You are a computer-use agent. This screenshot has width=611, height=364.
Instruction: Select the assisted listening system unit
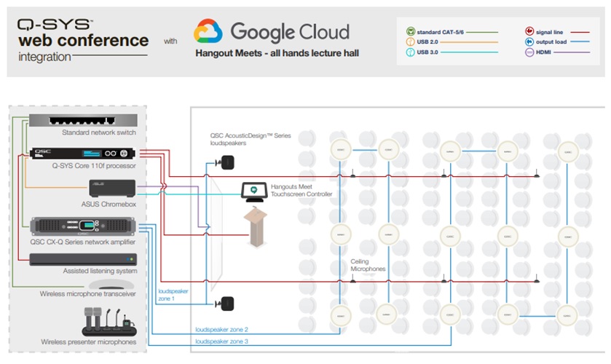[x=83, y=260]
